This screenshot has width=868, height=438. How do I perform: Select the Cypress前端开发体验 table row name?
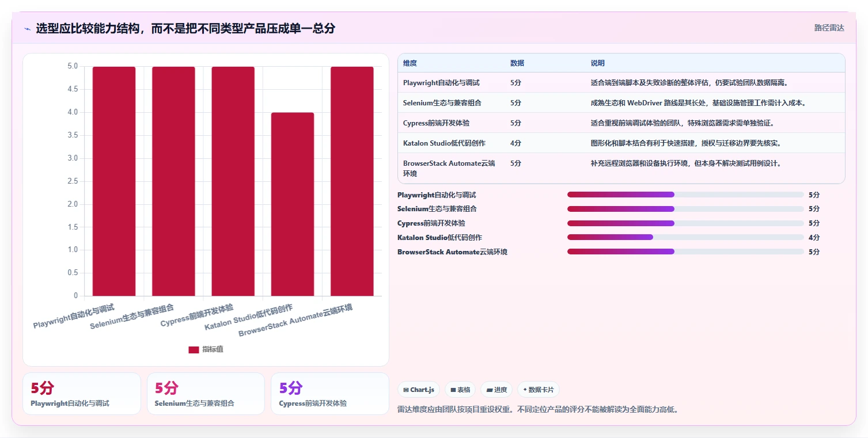tap(436, 123)
